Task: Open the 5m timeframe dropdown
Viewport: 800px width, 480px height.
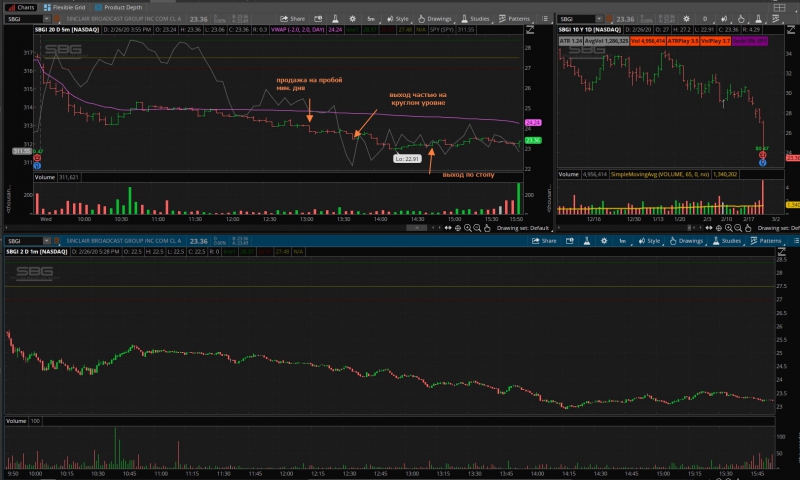Action: tap(371, 19)
